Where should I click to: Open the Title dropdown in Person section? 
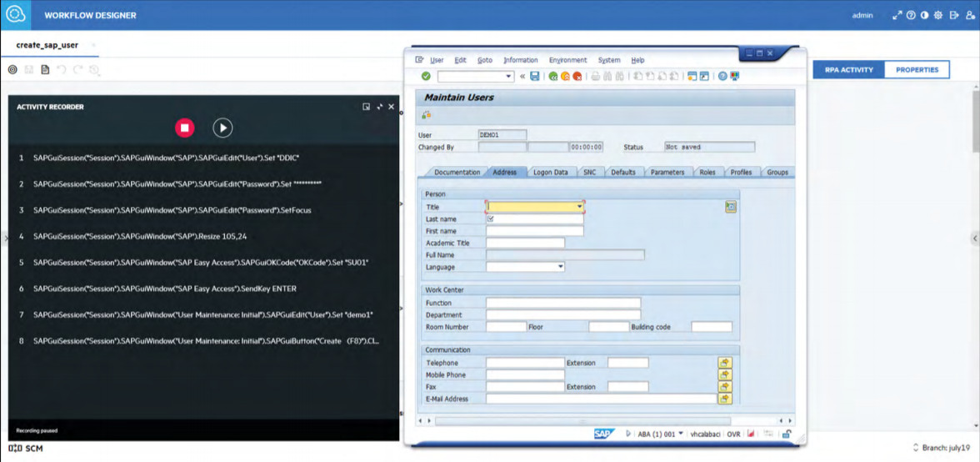[579, 207]
